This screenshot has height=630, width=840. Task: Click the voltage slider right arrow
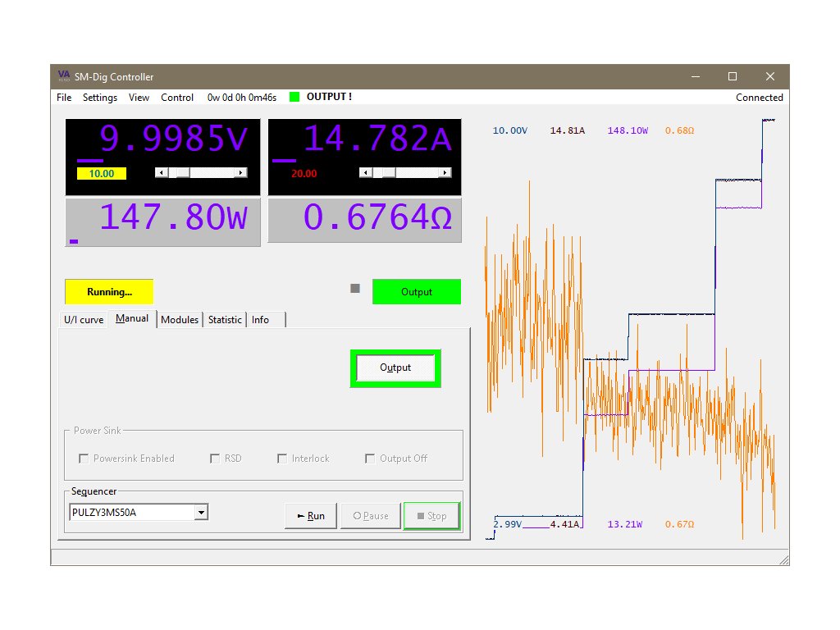pos(240,172)
